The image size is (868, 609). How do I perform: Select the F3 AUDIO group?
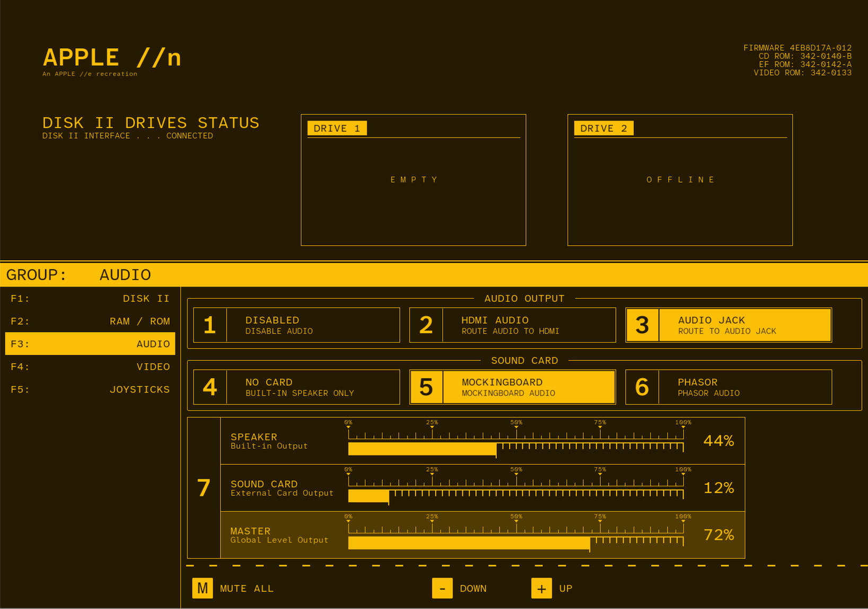point(90,344)
